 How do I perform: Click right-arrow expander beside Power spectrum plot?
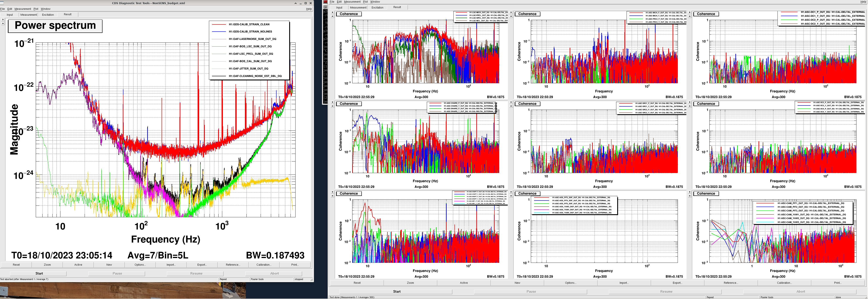pyautogui.click(x=3, y=20)
